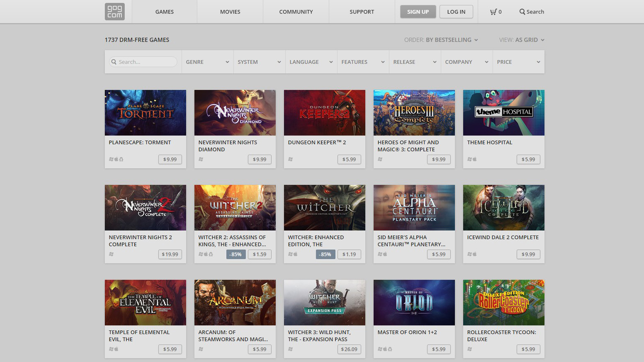
Task: Expand the LANGUAGE filter dropdown
Action: (311, 62)
